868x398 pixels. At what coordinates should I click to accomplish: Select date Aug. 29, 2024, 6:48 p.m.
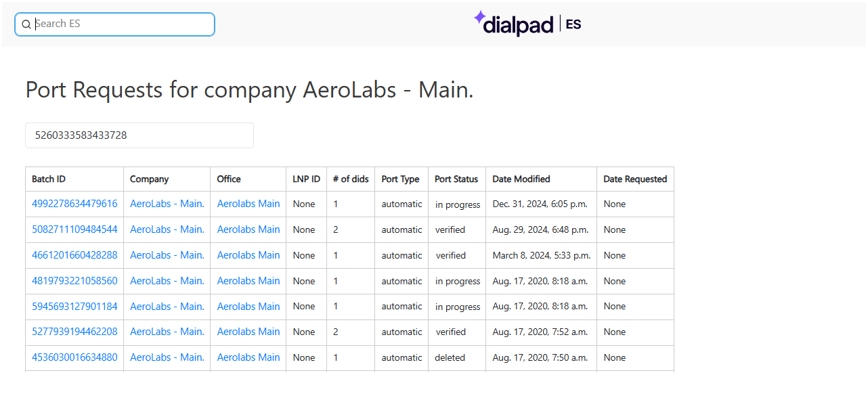point(540,229)
